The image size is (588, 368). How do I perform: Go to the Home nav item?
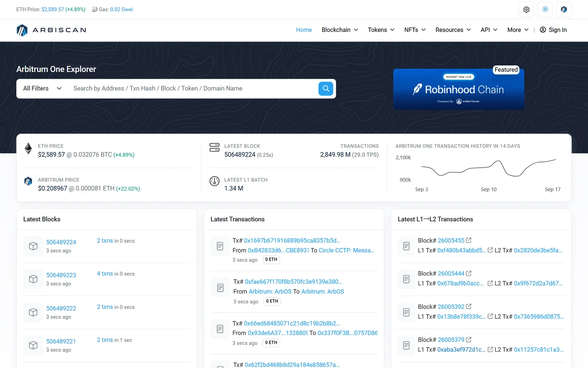click(304, 30)
